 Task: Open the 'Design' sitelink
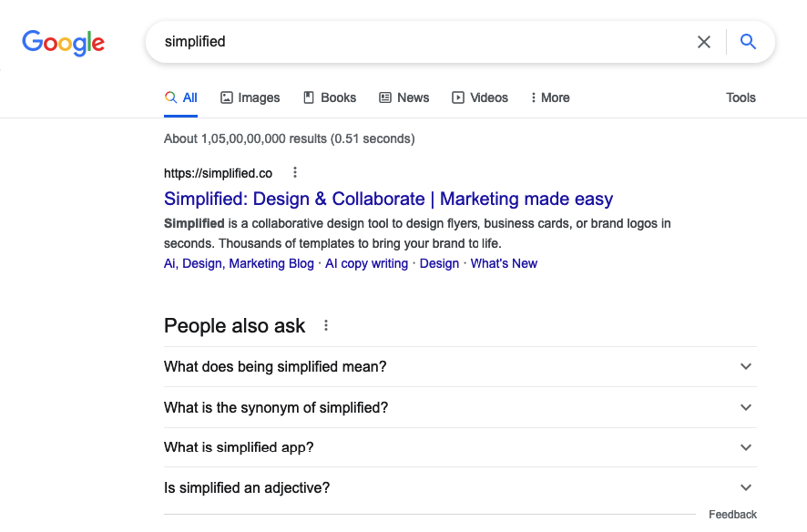(439, 263)
